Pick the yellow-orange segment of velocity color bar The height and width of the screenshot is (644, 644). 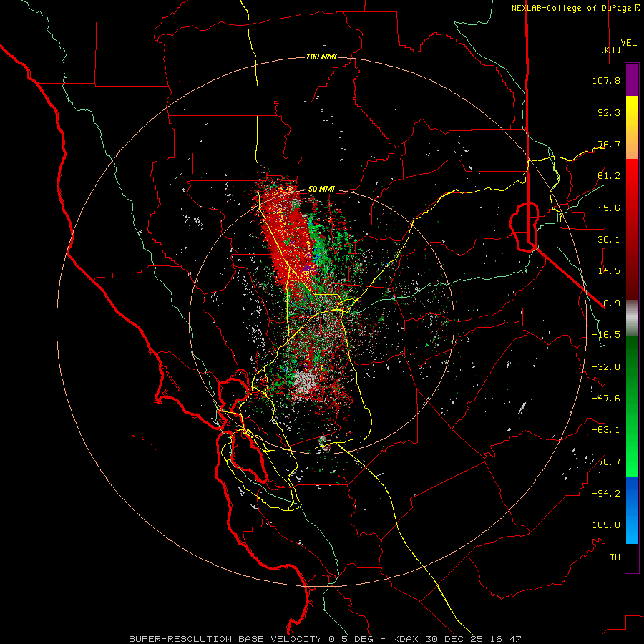click(632, 127)
